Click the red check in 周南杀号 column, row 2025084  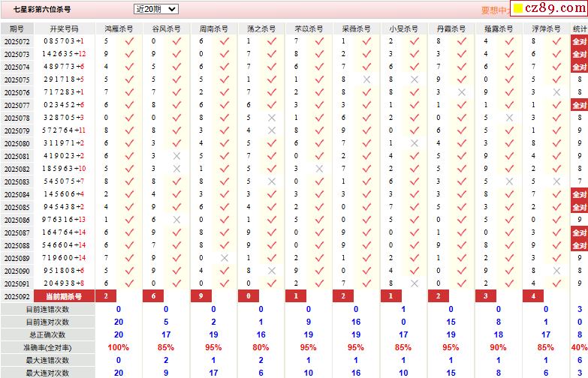point(225,194)
